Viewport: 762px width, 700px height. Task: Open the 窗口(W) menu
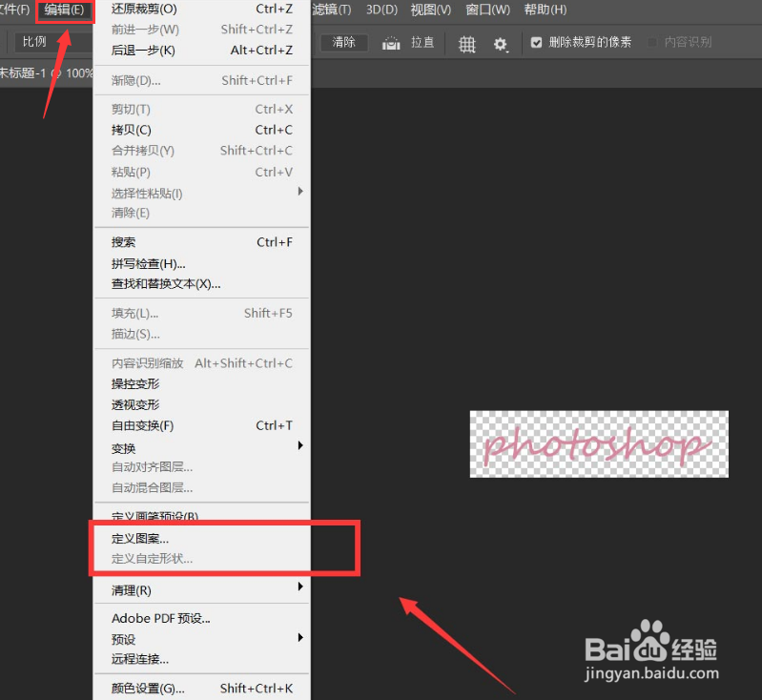click(x=488, y=10)
